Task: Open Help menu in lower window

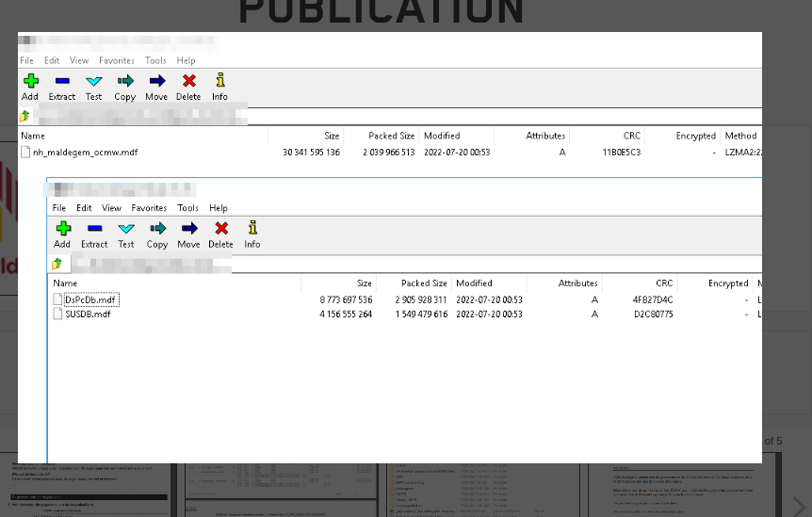Action: 219,208
